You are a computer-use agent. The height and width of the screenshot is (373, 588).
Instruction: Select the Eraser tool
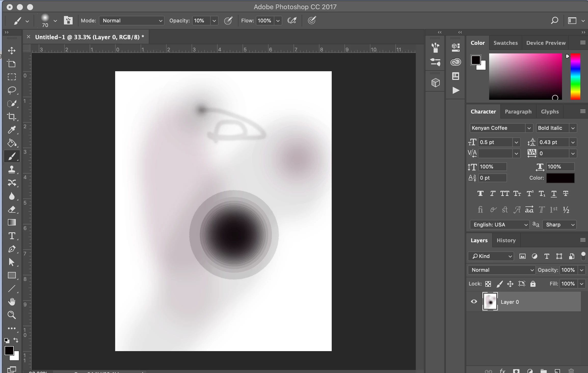(12, 210)
